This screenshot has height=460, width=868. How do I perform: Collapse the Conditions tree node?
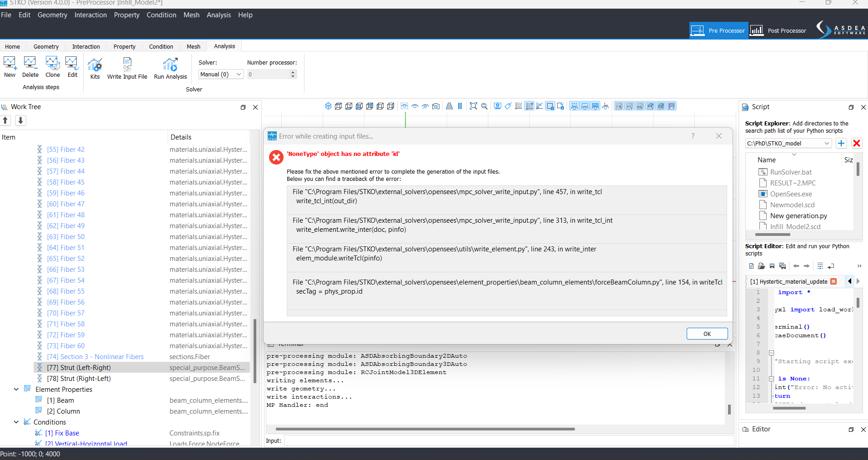pyautogui.click(x=16, y=422)
